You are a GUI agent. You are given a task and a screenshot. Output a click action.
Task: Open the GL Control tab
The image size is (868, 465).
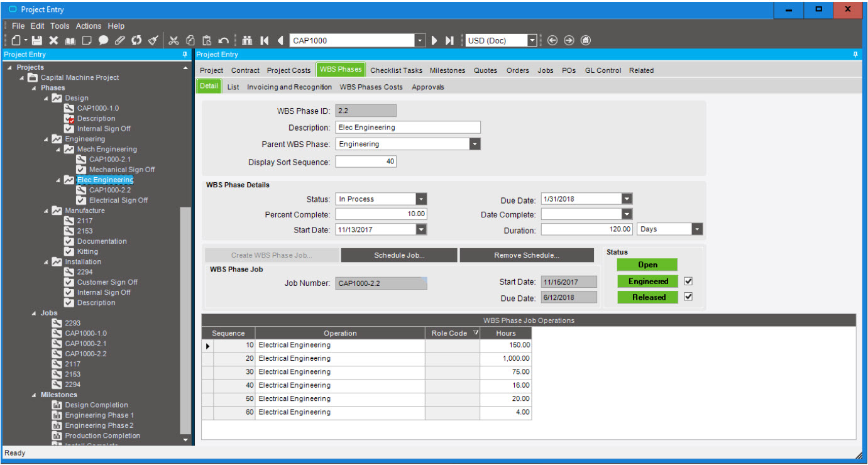[x=603, y=70]
